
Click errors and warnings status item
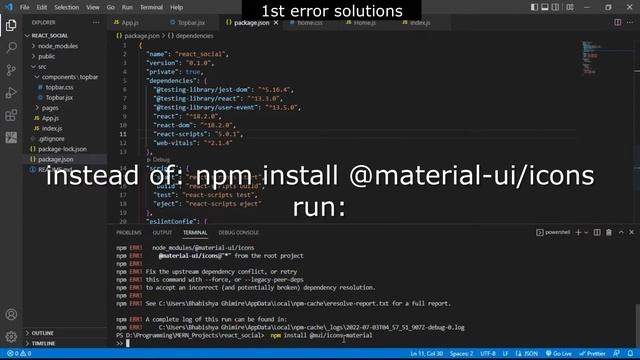(19, 353)
